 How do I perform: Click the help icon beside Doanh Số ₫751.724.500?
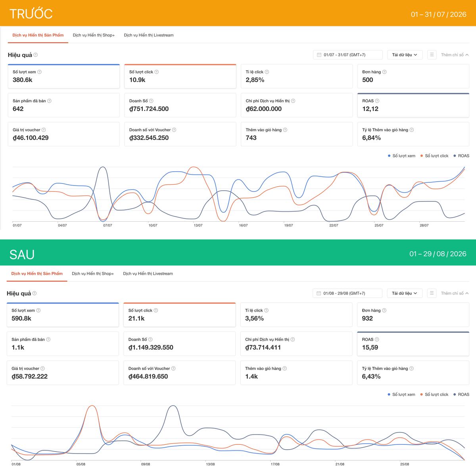151,101
